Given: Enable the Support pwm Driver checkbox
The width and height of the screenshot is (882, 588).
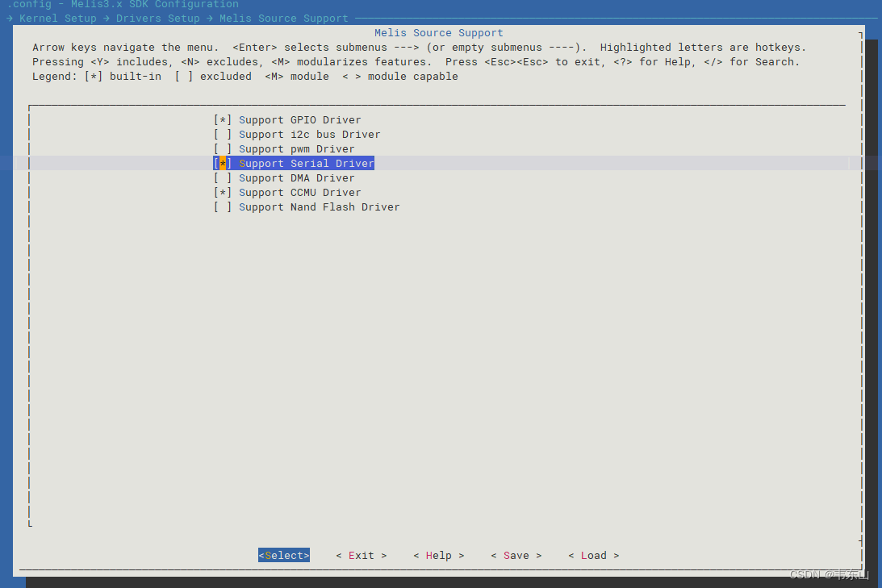Looking at the screenshot, I should pyautogui.click(x=223, y=149).
